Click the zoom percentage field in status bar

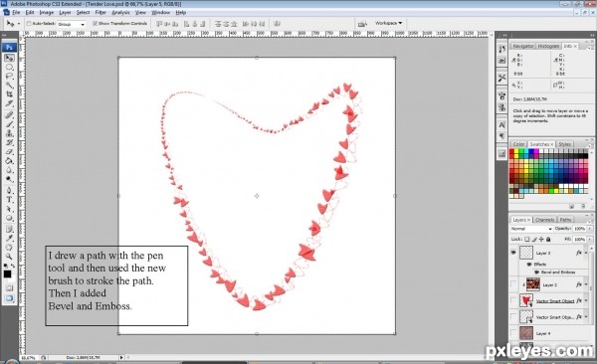pyautogui.click(x=29, y=358)
